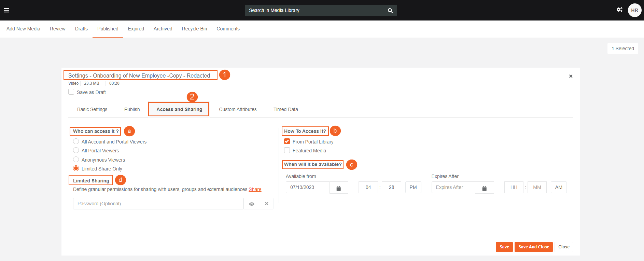The image size is (644, 261).
Task: Click the settings title Onboarding of New Employee
Action: click(x=139, y=75)
